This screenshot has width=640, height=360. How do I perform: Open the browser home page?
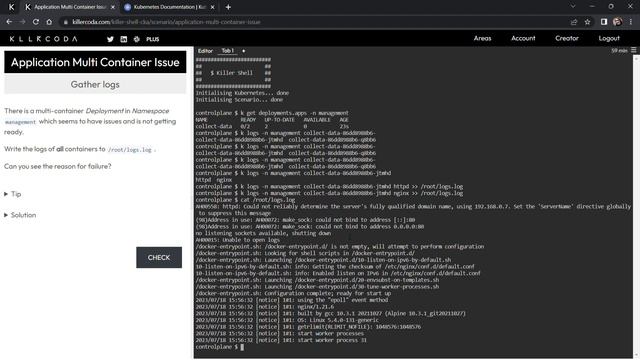pos(49,22)
